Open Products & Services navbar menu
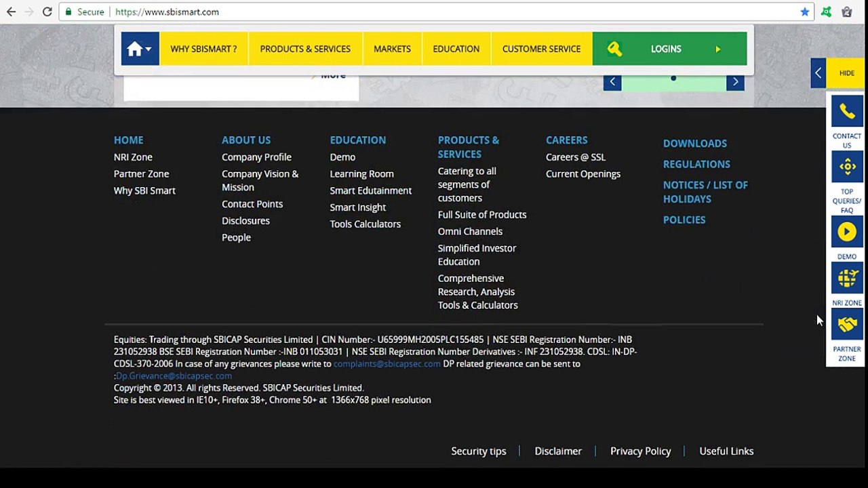This screenshot has height=488, width=868. coord(305,49)
